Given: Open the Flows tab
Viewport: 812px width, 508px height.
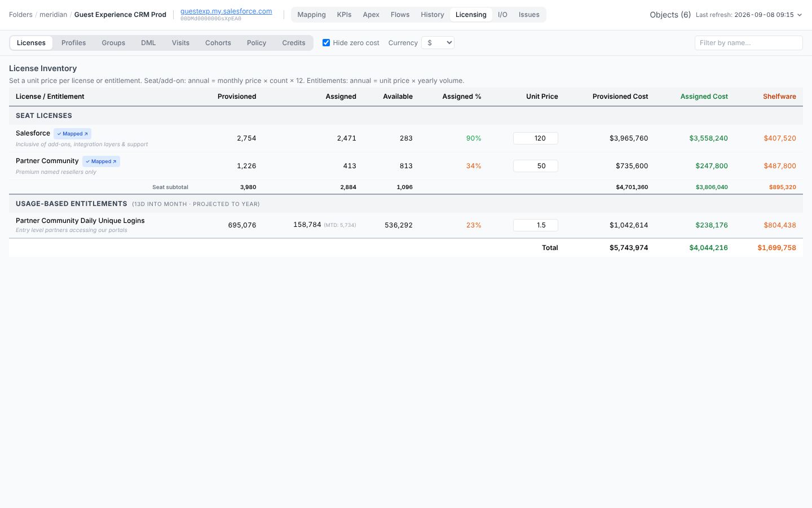Looking at the screenshot, I should pyautogui.click(x=400, y=15).
